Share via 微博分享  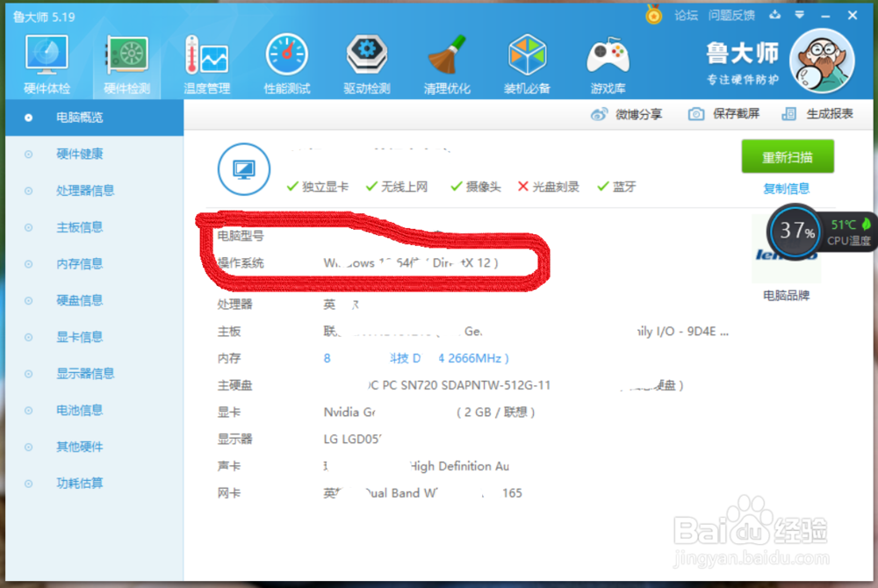(x=627, y=115)
